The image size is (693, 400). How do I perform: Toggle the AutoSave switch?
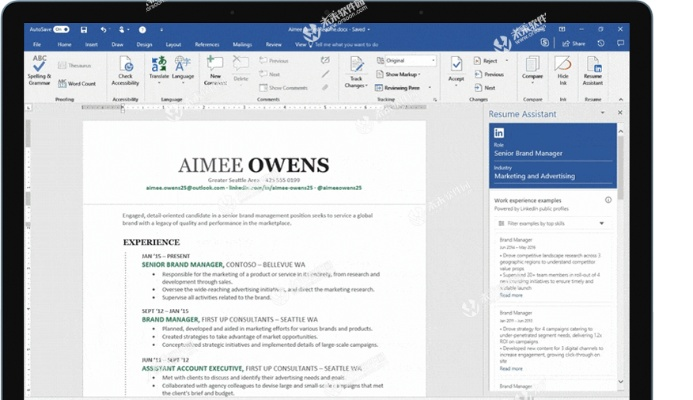pyautogui.click(x=61, y=30)
